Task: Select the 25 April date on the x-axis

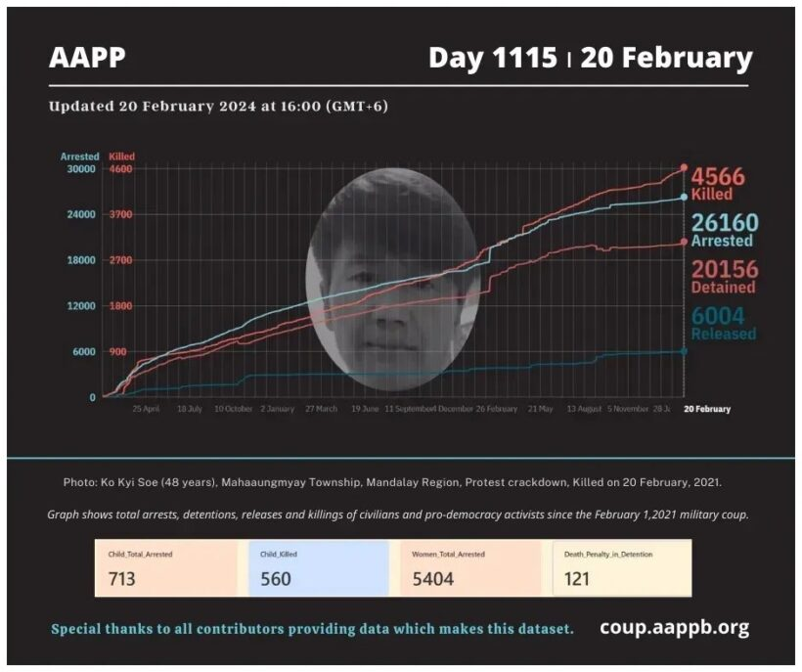Action: tap(145, 409)
